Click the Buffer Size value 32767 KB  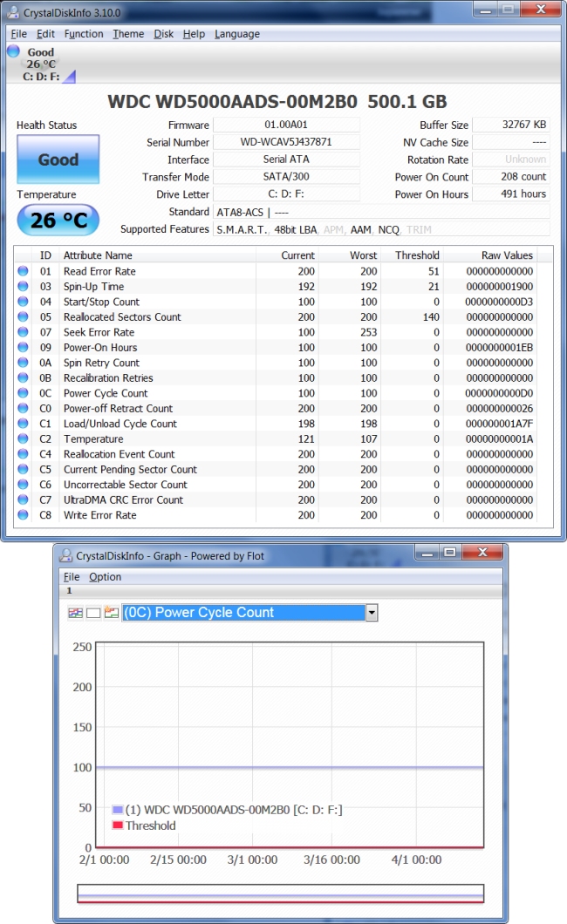(511, 125)
